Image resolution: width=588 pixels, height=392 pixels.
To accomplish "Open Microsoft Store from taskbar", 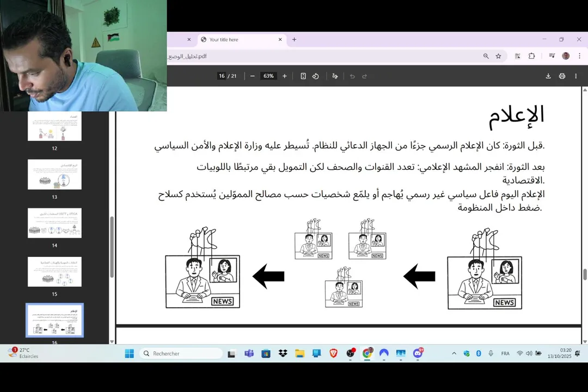I will [266, 353].
